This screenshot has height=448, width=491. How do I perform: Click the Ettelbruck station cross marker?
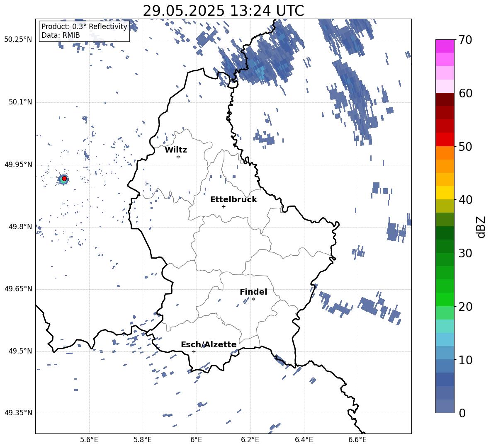(x=224, y=206)
